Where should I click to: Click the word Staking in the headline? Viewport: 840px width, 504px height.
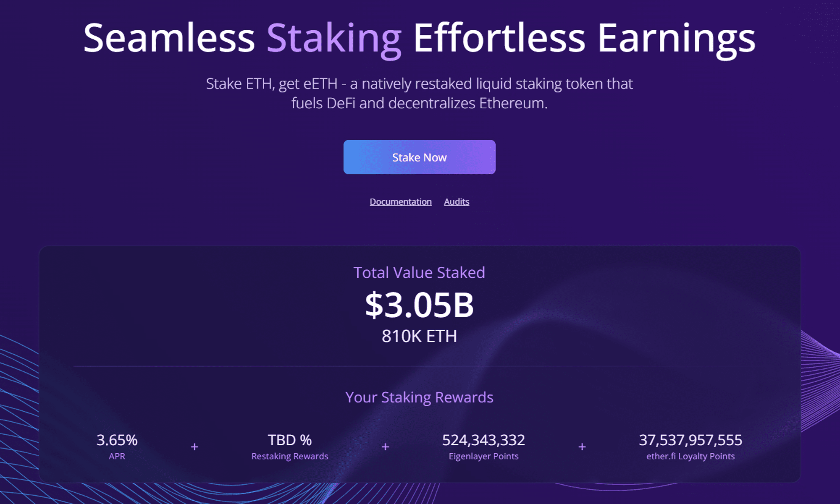334,39
